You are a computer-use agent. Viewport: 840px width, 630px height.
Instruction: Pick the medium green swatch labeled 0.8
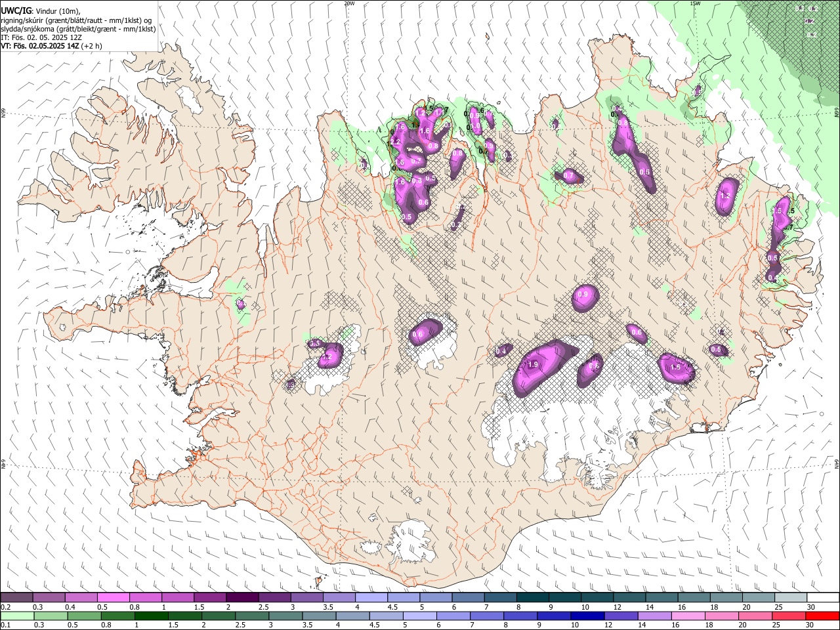click(x=118, y=616)
